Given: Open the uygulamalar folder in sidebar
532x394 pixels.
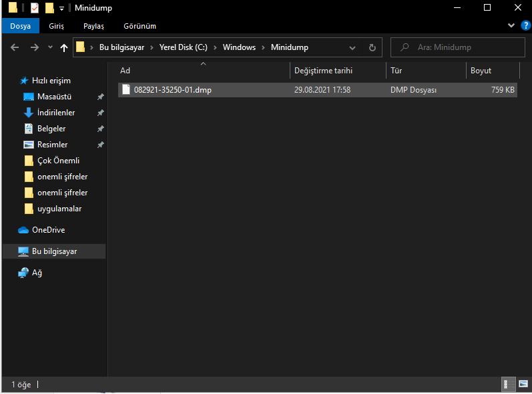Looking at the screenshot, I should (x=59, y=209).
